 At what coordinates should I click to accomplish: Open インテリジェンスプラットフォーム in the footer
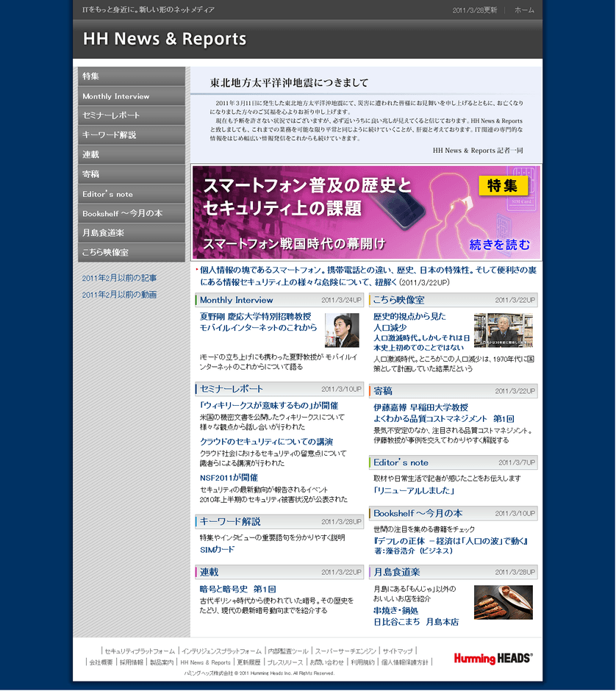point(222,651)
